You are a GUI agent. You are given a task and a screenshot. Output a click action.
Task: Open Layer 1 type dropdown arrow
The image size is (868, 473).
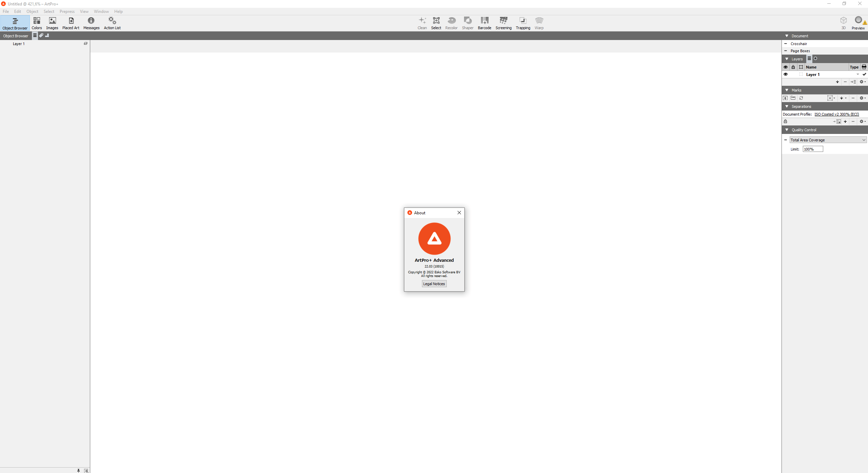[x=858, y=74]
